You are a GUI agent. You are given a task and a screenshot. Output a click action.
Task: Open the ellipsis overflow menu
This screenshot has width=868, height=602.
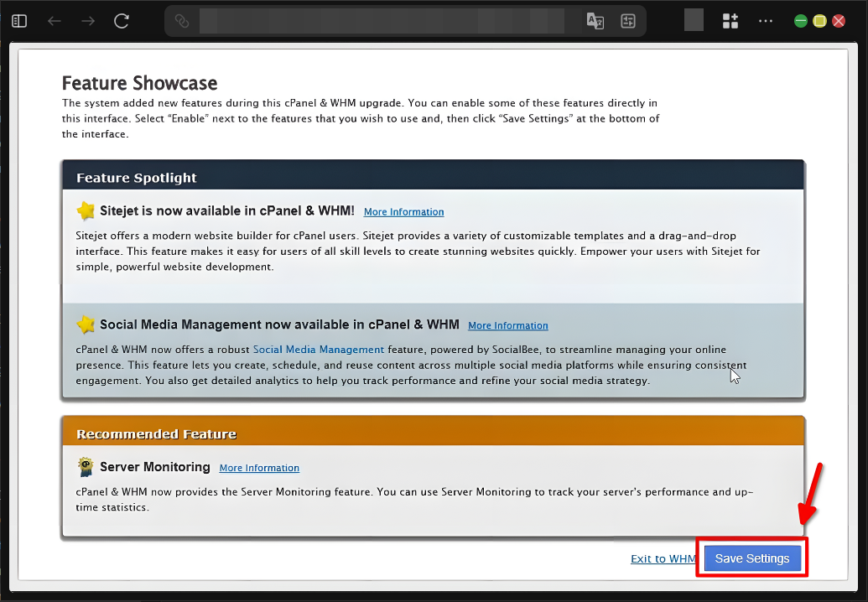point(765,20)
